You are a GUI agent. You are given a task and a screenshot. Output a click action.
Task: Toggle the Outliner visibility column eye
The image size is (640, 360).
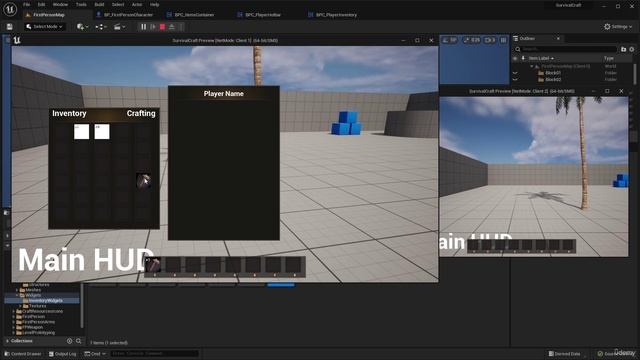coord(515,58)
